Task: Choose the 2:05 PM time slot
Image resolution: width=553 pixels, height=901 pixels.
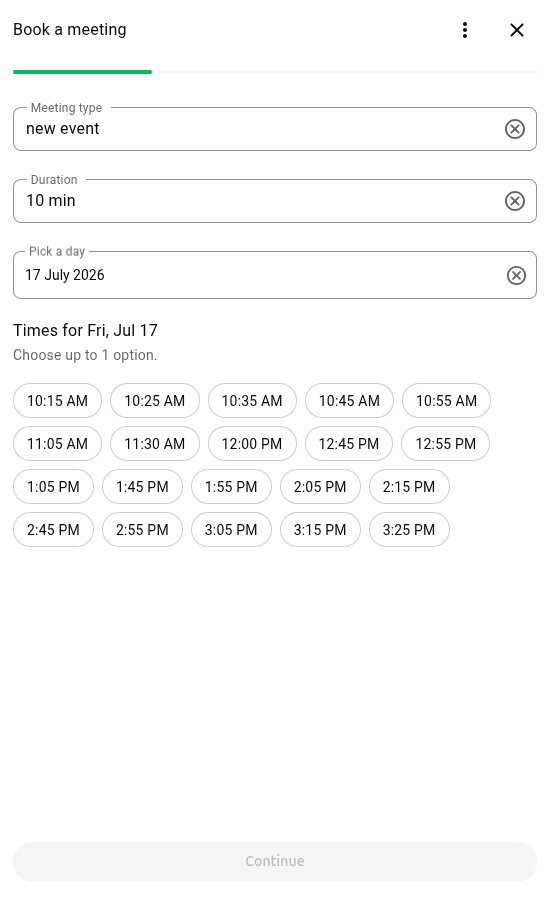Action: [320, 487]
